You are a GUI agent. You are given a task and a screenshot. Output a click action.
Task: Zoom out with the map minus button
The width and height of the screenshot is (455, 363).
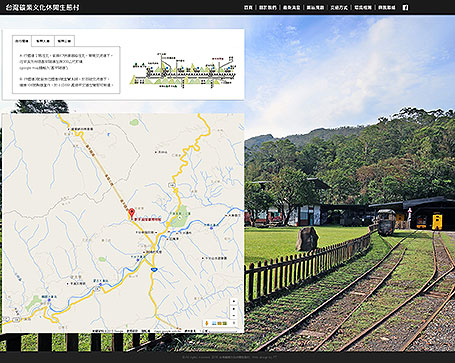tap(234, 316)
